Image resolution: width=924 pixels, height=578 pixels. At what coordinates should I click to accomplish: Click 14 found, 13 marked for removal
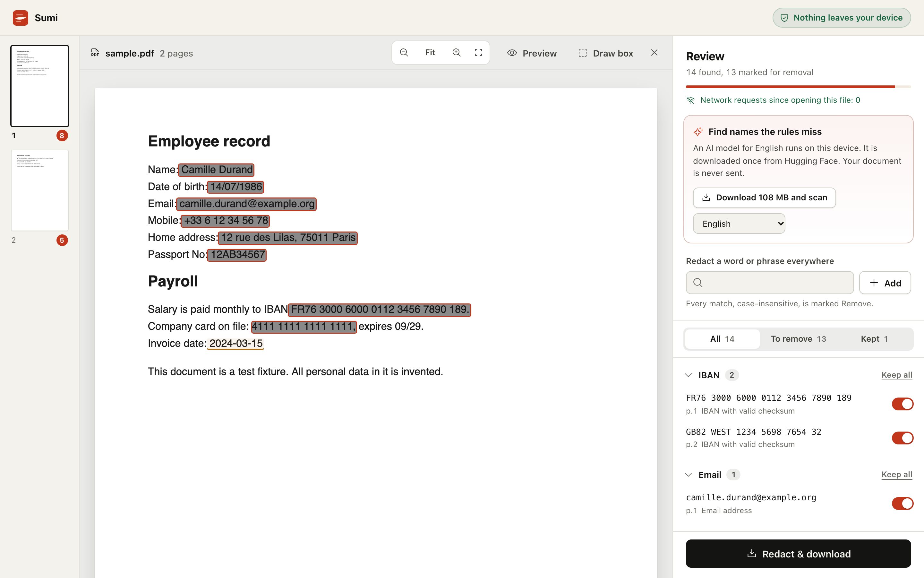point(749,72)
